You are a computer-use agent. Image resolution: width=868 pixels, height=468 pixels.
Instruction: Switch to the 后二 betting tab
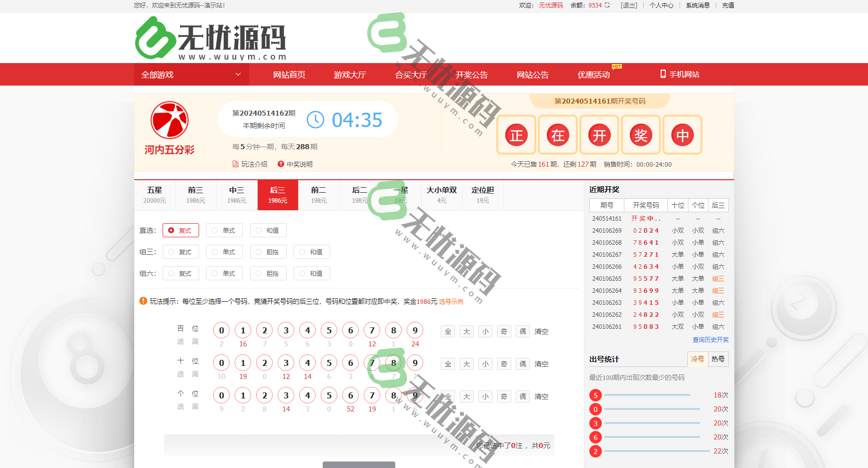[359, 195]
